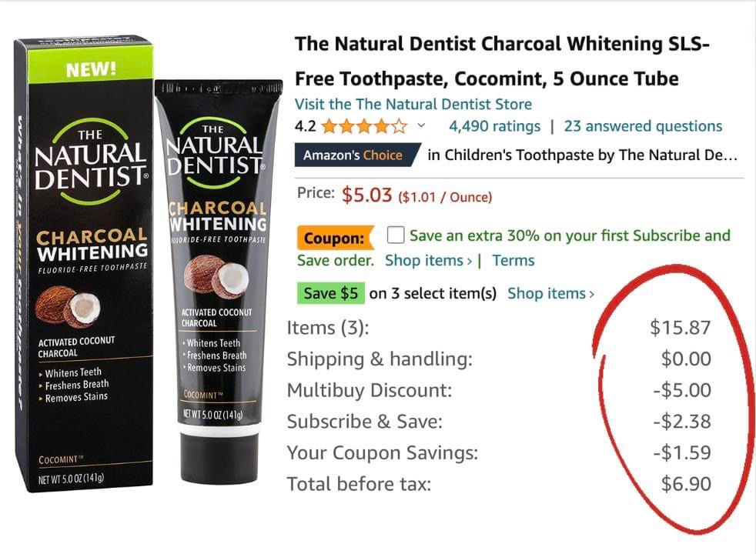This screenshot has height=554, width=756.
Task: Visit the The Natural Dentist Store
Action: (x=413, y=104)
